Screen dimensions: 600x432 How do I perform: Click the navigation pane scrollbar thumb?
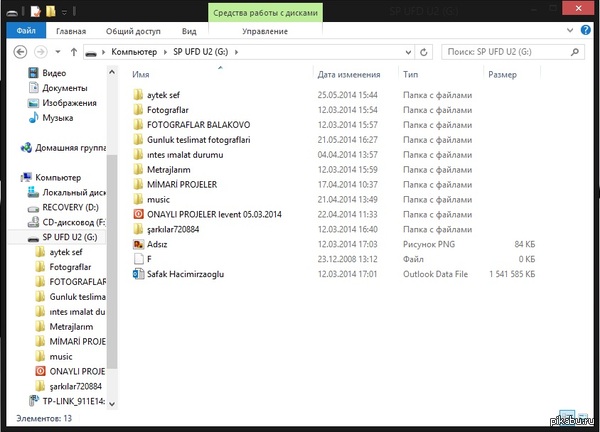click(x=112, y=262)
